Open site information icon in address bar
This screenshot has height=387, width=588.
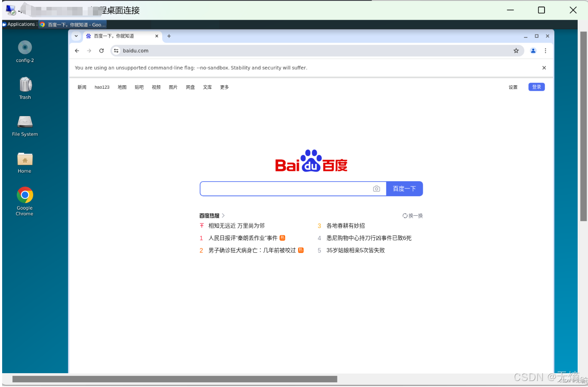pyautogui.click(x=116, y=51)
